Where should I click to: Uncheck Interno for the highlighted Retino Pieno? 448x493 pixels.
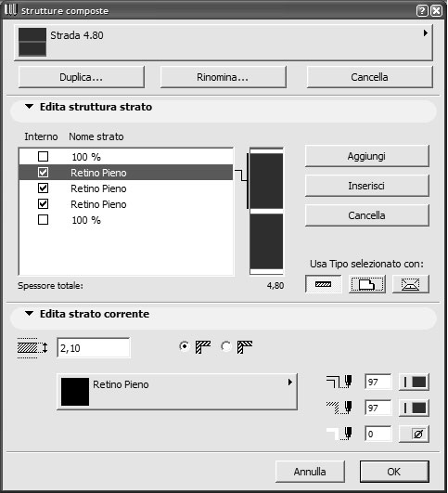[x=43, y=173]
